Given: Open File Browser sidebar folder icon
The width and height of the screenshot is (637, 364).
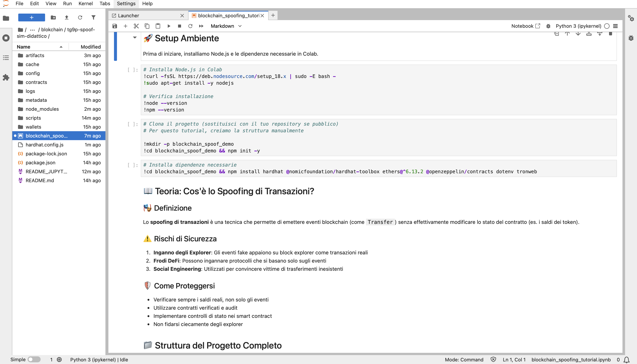Looking at the screenshot, I should tap(6, 18).
